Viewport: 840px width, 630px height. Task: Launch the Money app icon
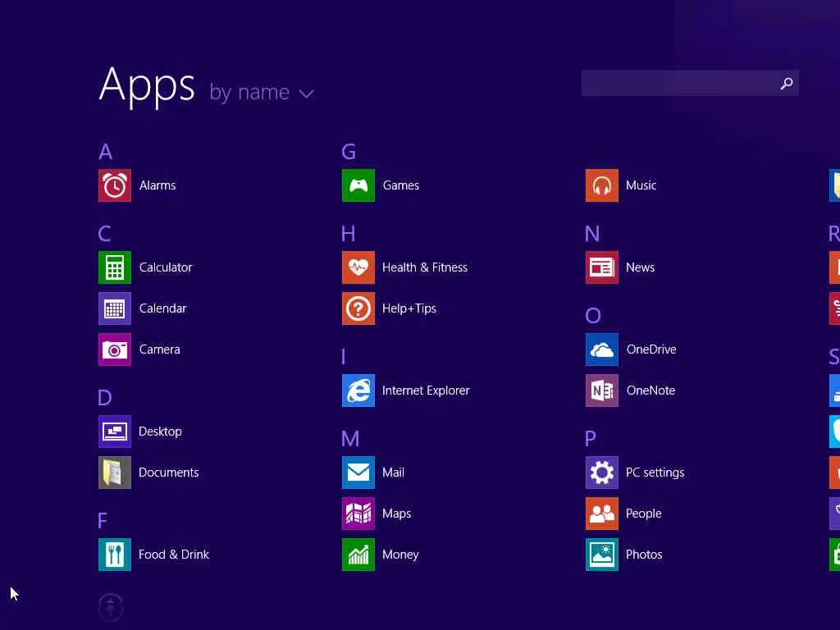click(x=358, y=555)
